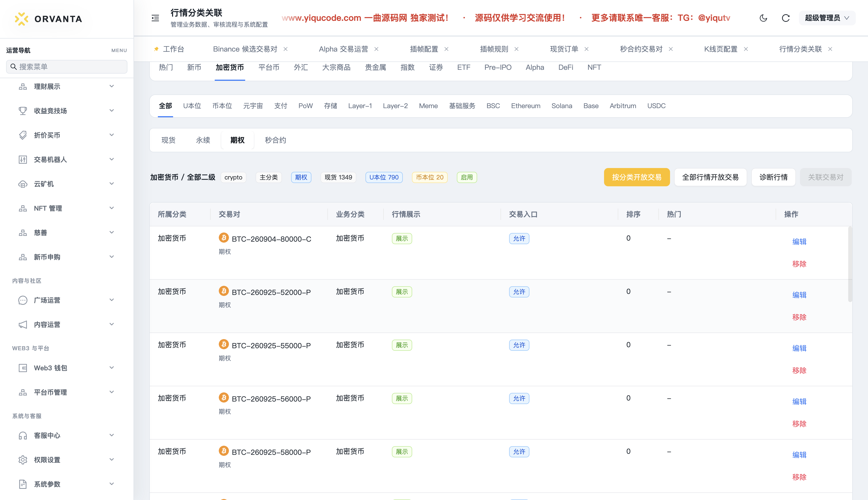Image resolution: width=868 pixels, height=500 pixels.
Task: Click the ORVANTA logo icon
Action: tap(21, 19)
